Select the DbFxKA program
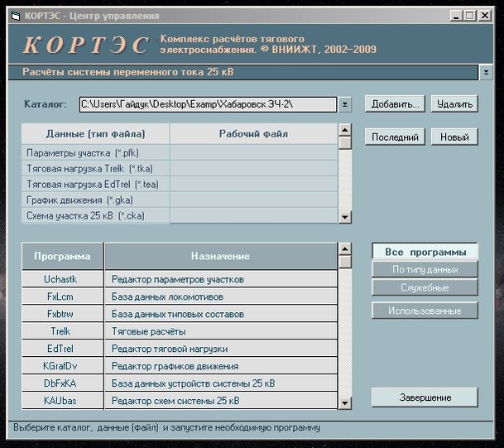This screenshot has height=448, width=504. [63, 383]
